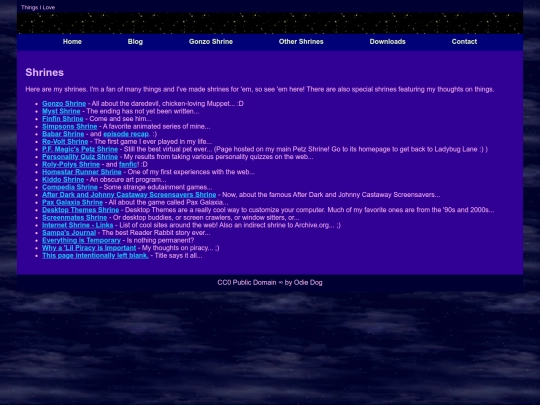Viewport: 540px width, 405px height.
Task: Click the Compedia Shrine link
Action: (x=70, y=187)
